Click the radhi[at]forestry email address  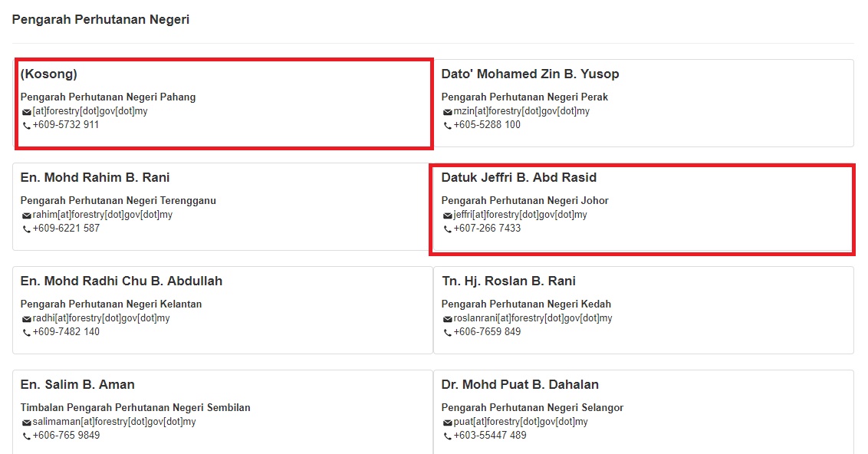[x=100, y=318]
